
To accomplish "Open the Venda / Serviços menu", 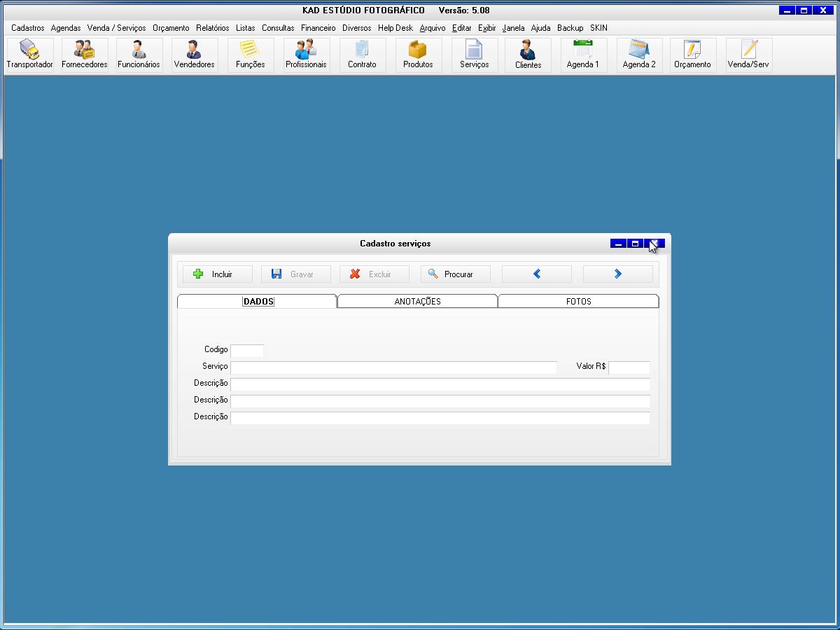I will (x=117, y=28).
